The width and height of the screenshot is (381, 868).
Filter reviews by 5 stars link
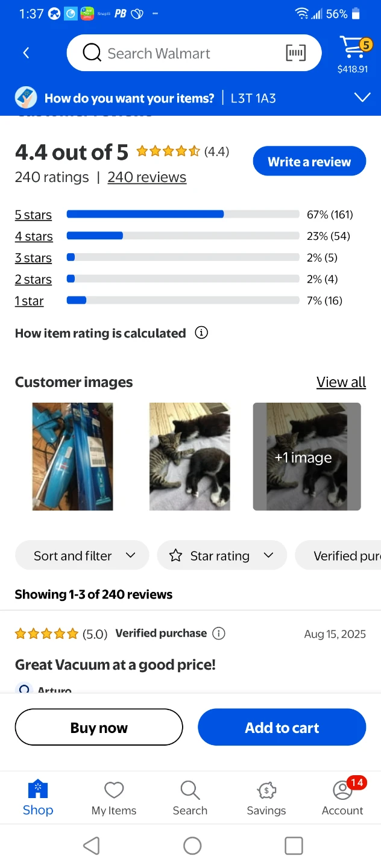click(x=33, y=215)
